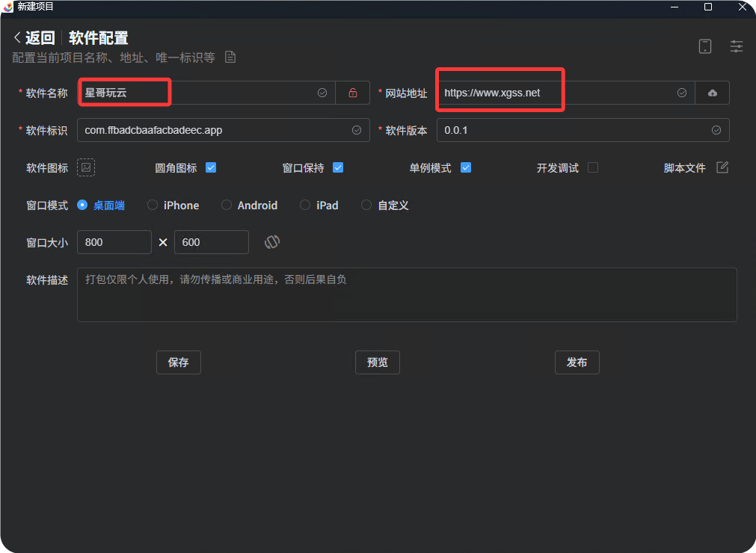Minimize the window
Viewport: 756px width, 553px height.
pos(674,7)
